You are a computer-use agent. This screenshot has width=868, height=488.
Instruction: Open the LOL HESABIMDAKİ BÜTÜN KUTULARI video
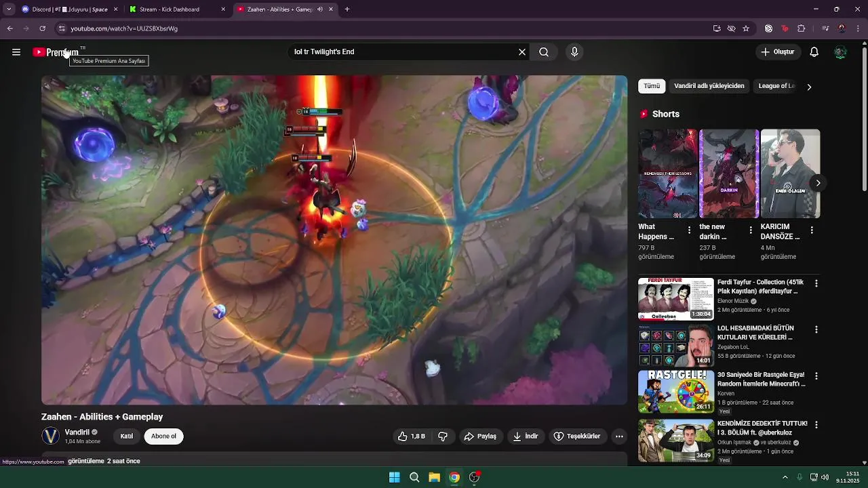pos(675,345)
